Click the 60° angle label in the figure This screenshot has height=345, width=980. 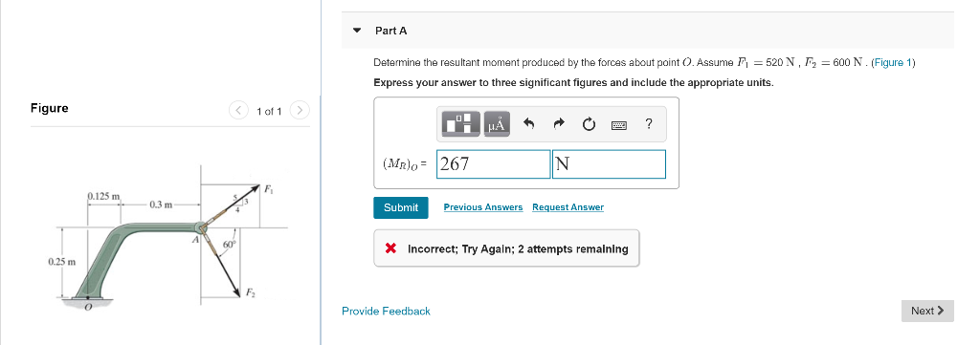(x=230, y=244)
